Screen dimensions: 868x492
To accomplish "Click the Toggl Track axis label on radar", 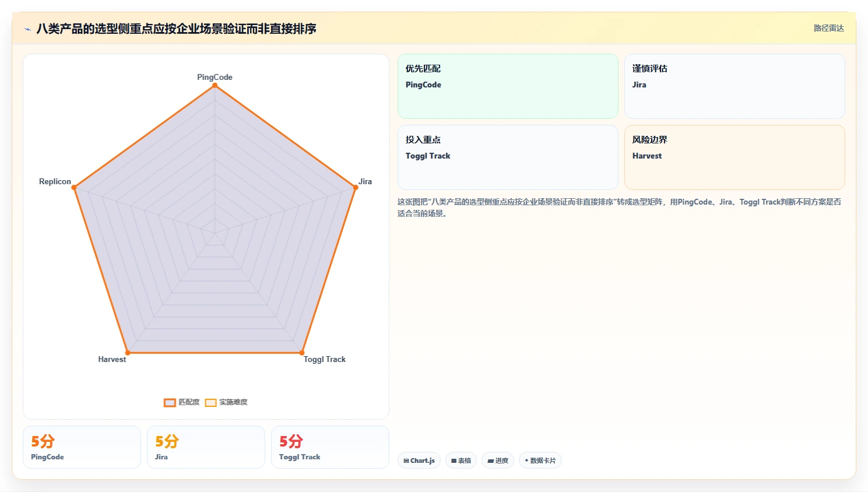I will (325, 359).
